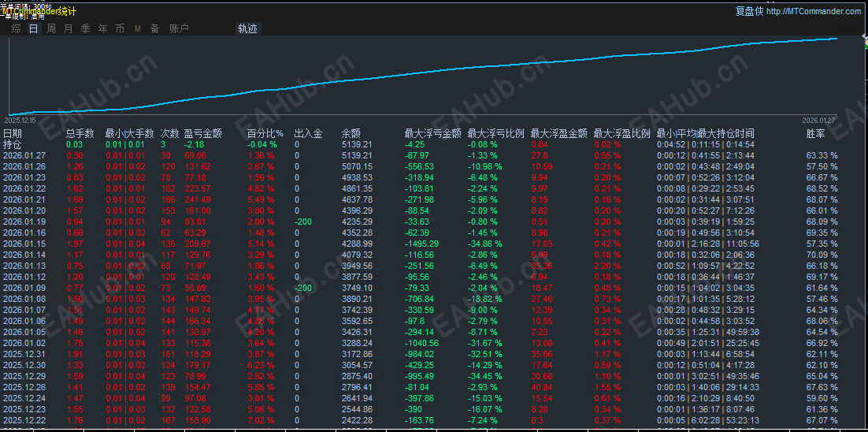
Task: Select the 日 daily statistics tab
Action: (34, 29)
